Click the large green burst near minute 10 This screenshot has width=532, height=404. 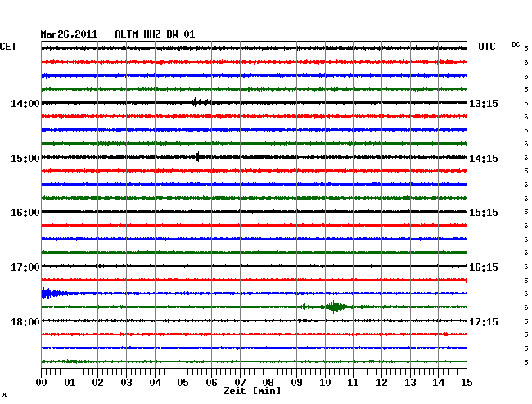336,307
